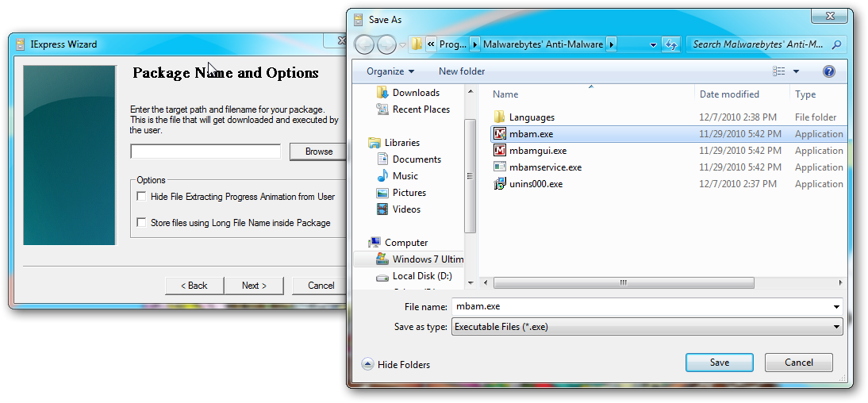Click the refresh button beside the address bar
This screenshot has width=868, height=403.
click(x=671, y=44)
